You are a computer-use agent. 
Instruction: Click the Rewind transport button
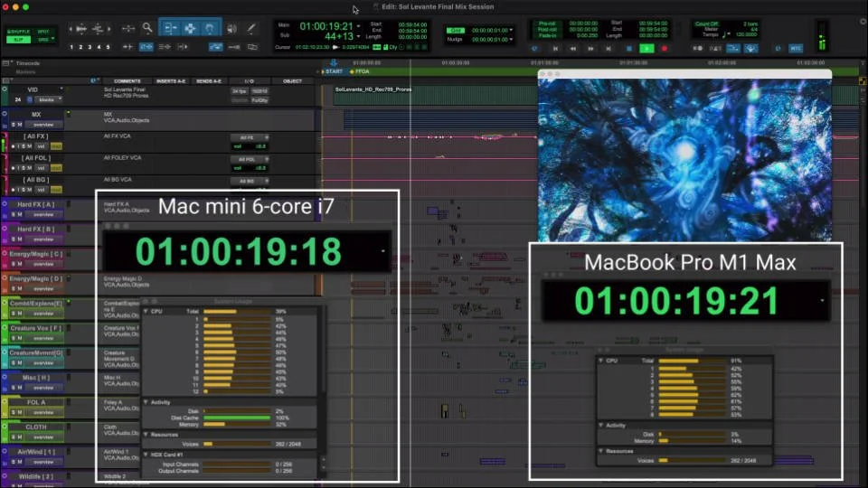coord(573,49)
